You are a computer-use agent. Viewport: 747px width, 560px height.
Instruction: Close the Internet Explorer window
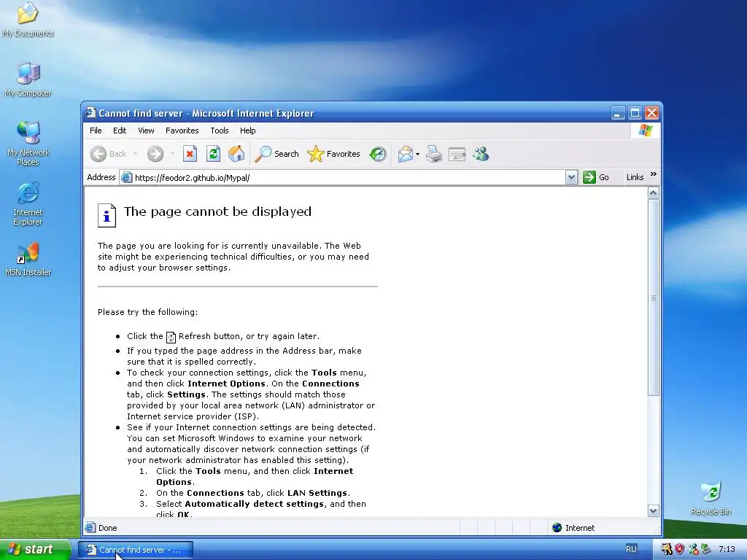651,113
